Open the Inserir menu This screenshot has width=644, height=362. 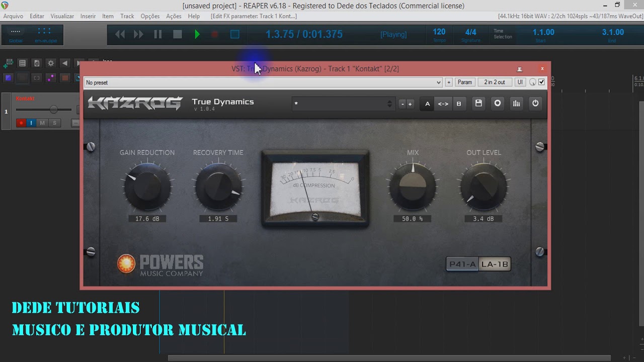[88, 16]
